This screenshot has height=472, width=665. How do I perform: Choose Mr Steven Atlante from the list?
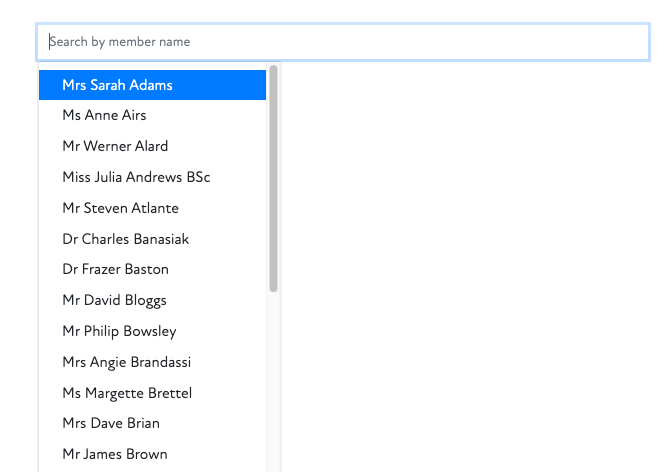click(152, 208)
